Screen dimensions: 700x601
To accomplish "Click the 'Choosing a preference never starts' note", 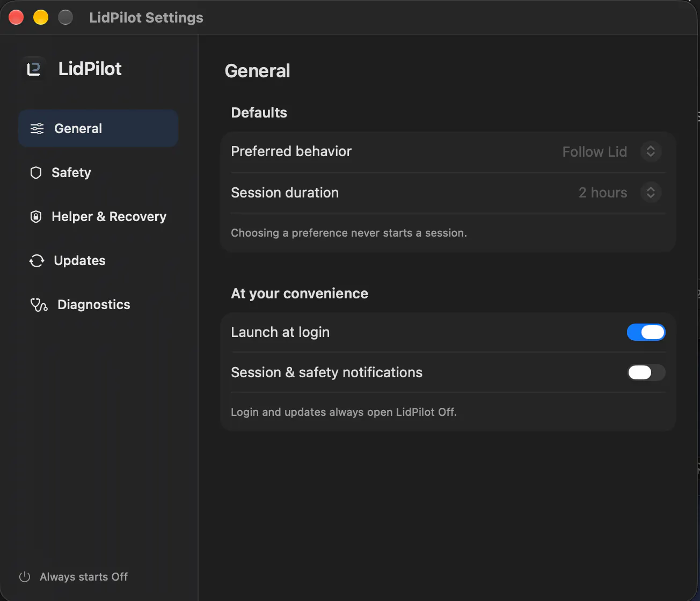I will 349,233.
